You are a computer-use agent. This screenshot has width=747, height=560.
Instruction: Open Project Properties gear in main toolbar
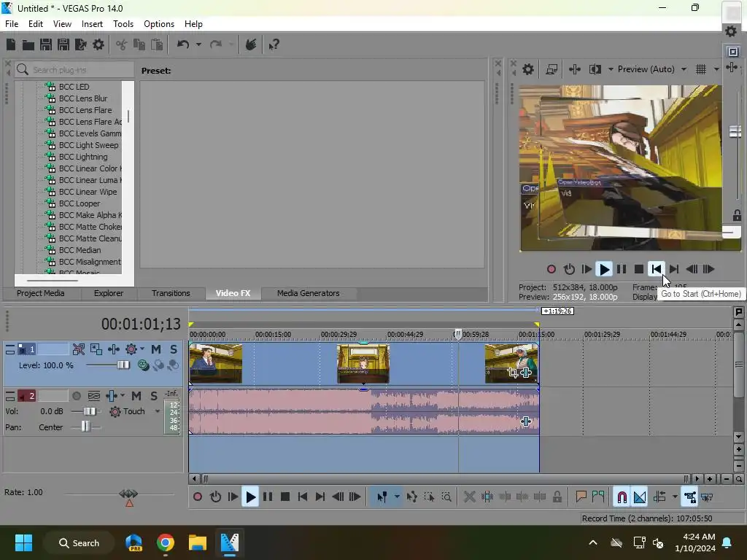(x=98, y=44)
